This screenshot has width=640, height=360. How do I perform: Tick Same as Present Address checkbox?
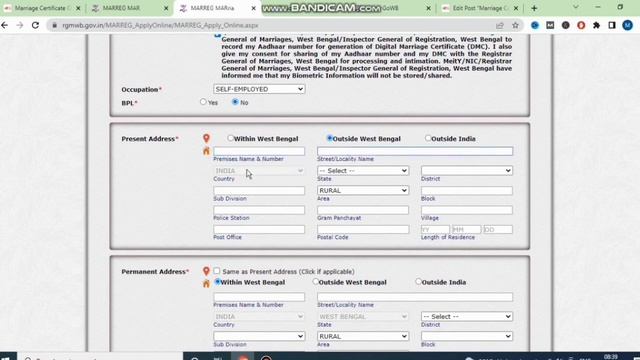(217, 271)
